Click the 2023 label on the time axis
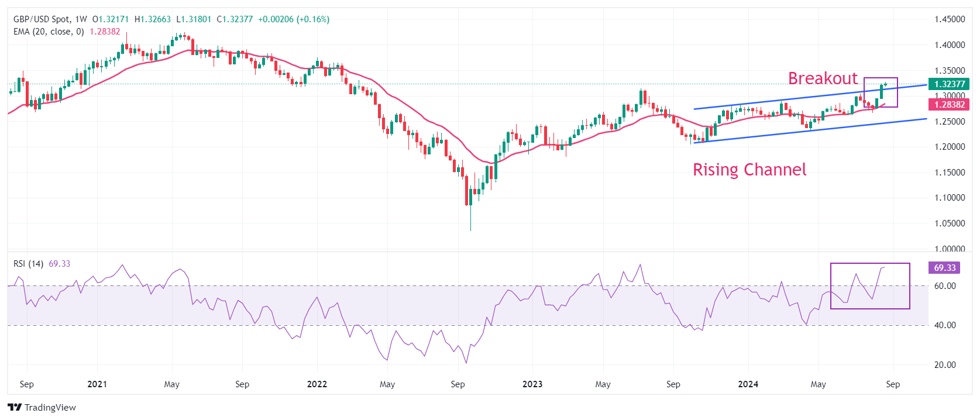Screen dimensions: 980x420 coord(532,384)
